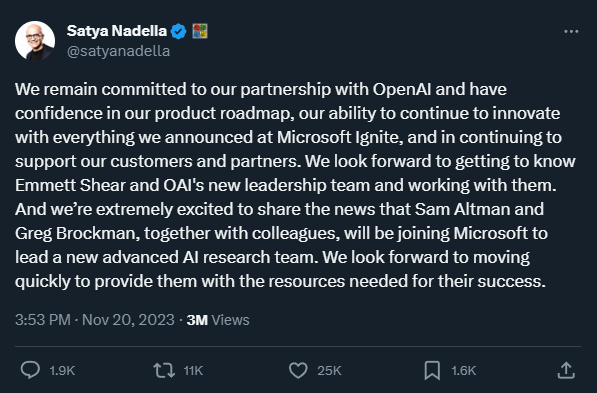Click the tweet text mentioning Emmett Shear
Image resolution: width=597 pixels, height=393 pixels.
70,185
